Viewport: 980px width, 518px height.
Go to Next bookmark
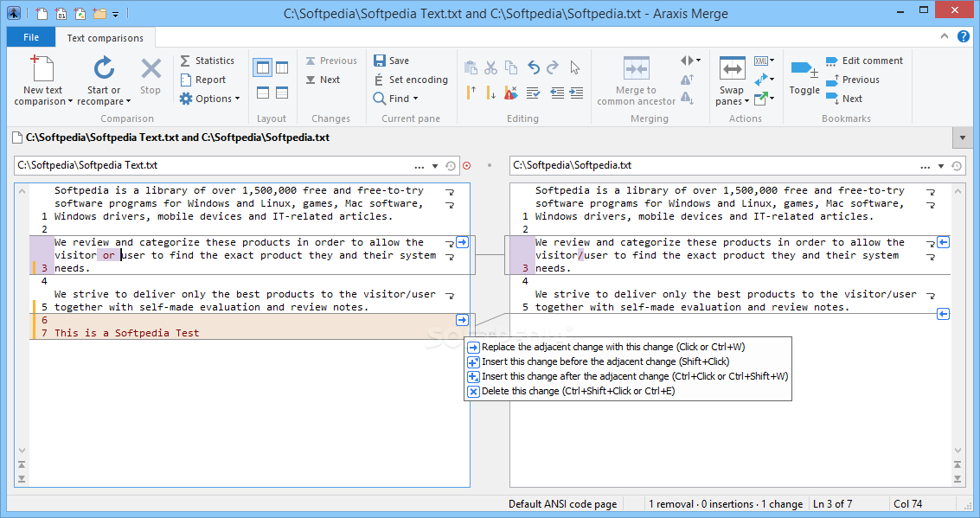point(843,99)
